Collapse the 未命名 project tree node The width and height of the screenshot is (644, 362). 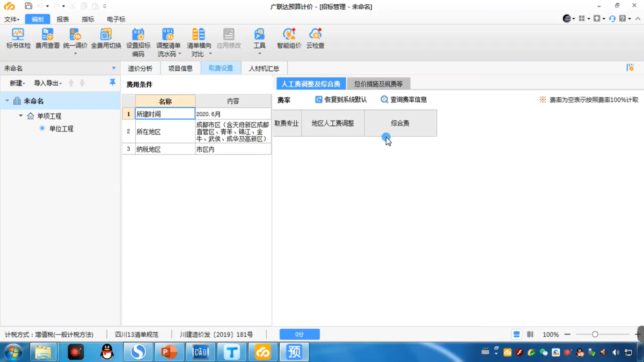click(x=7, y=101)
